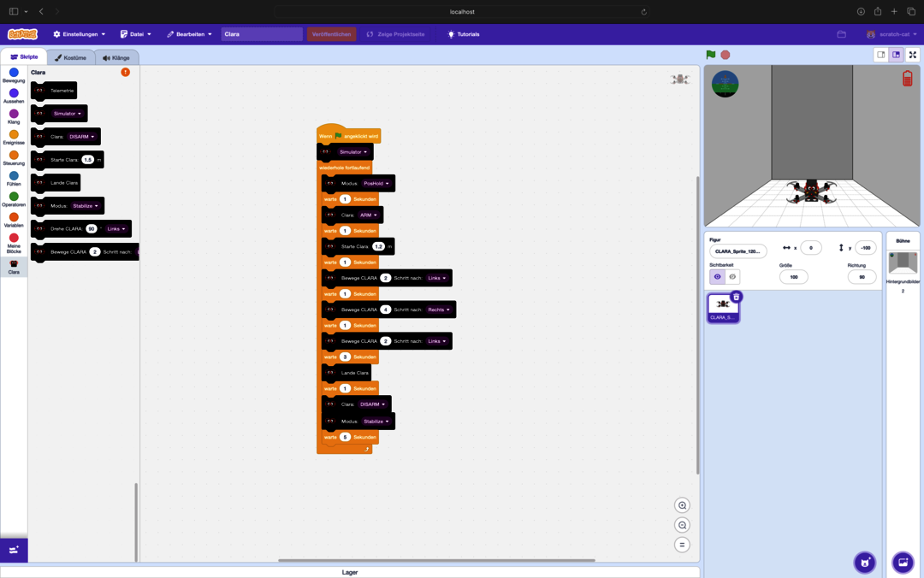Viewport: 924px width, 578px height.
Task: Hide the sprite with the crossed-eye icon
Action: click(732, 277)
